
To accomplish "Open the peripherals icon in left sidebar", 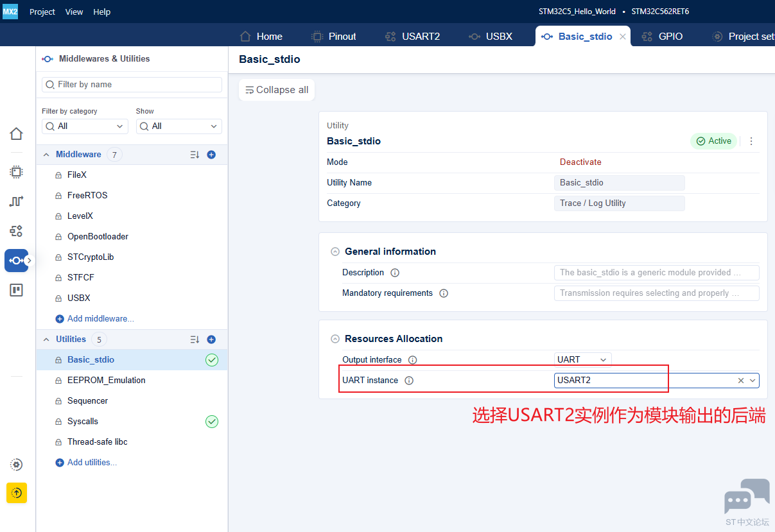I will pyautogui.click(x=17, y=231).
